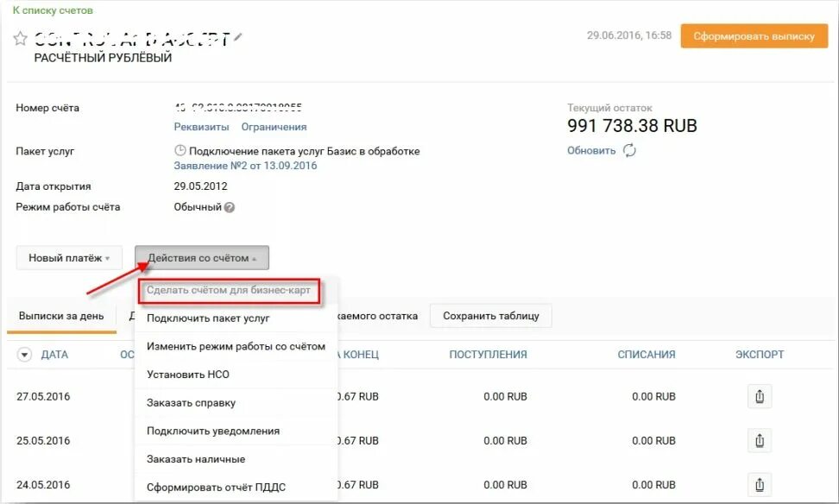This screenshot has height=504, width=839.
Task: Open help via question mark near Обычный
Action: [229, 207]
